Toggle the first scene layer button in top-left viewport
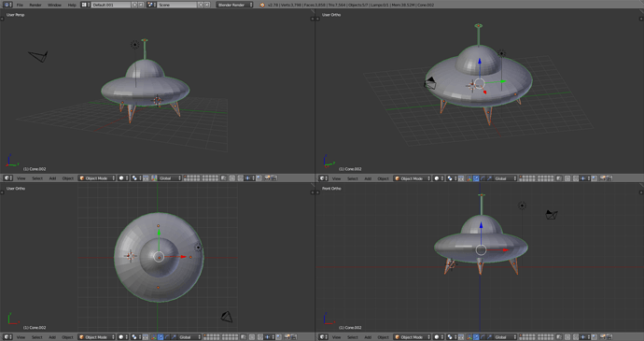The width and height of the screenshot is (644, 341). [x=186, y=177]
